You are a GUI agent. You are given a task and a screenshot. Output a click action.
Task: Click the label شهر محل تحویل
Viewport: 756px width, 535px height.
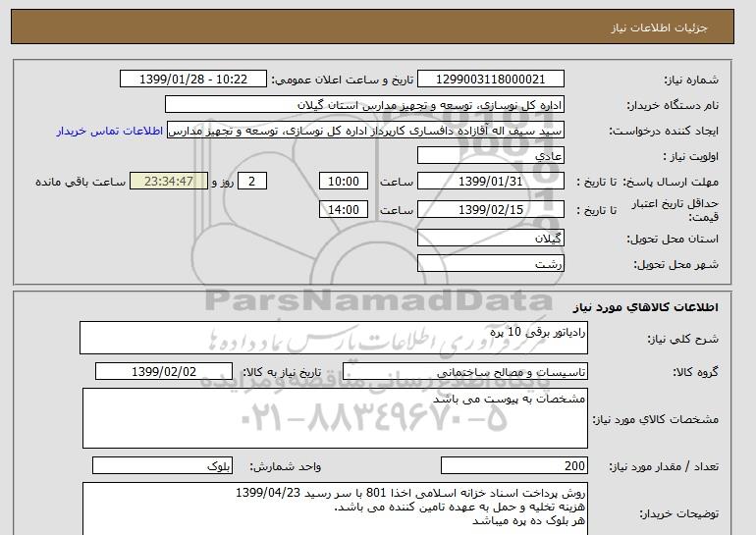click(675, 265)
